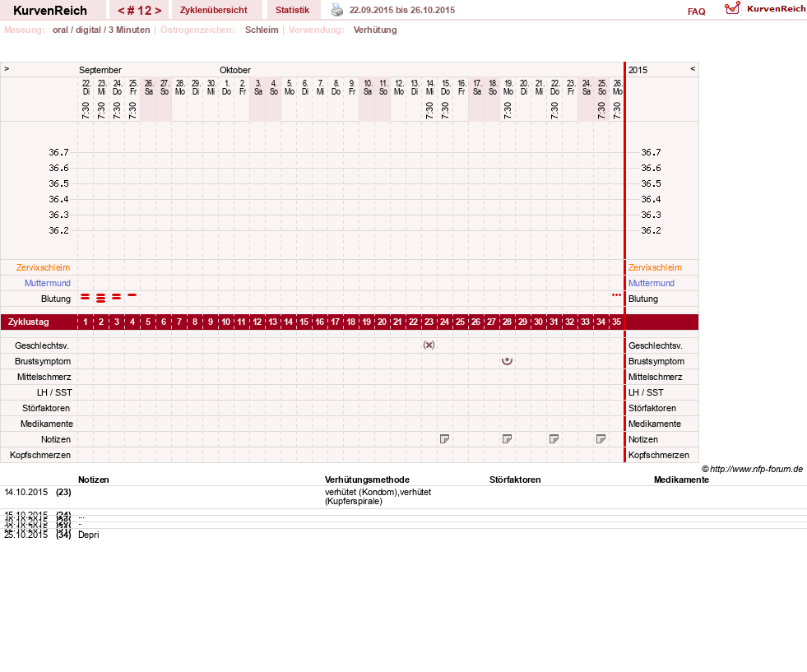Click date column 14. Mi header
This screenshot has width=807, height=672.
[x=429, y=87]
